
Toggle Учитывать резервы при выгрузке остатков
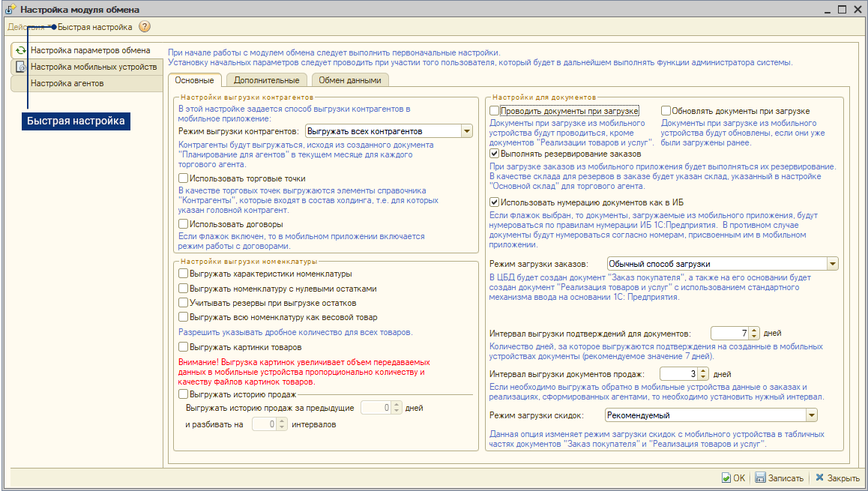183,303
